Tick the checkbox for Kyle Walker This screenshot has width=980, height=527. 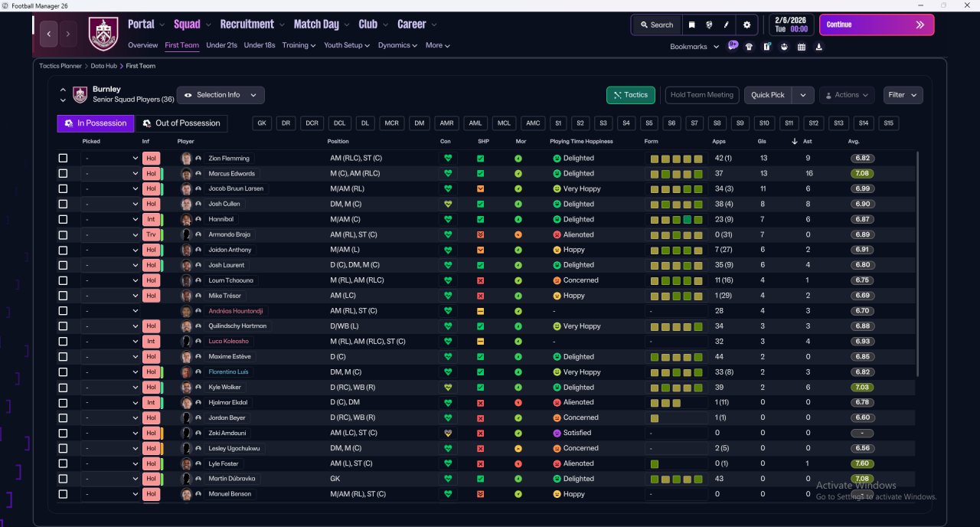click(63, 388)
